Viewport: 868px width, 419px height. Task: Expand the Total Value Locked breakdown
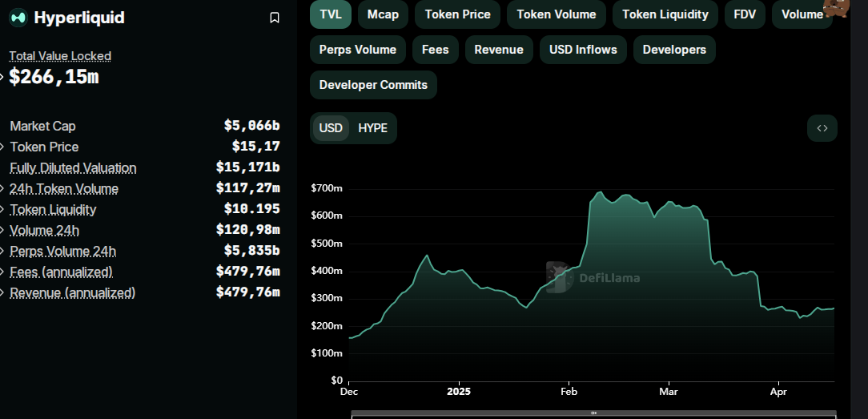[2, 76]
